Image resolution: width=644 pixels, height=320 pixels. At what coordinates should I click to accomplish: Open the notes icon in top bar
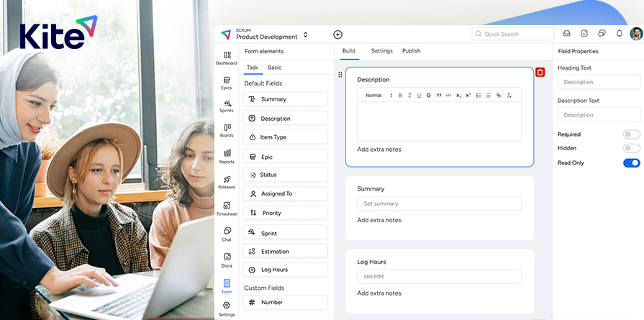(x=584, y=34)
